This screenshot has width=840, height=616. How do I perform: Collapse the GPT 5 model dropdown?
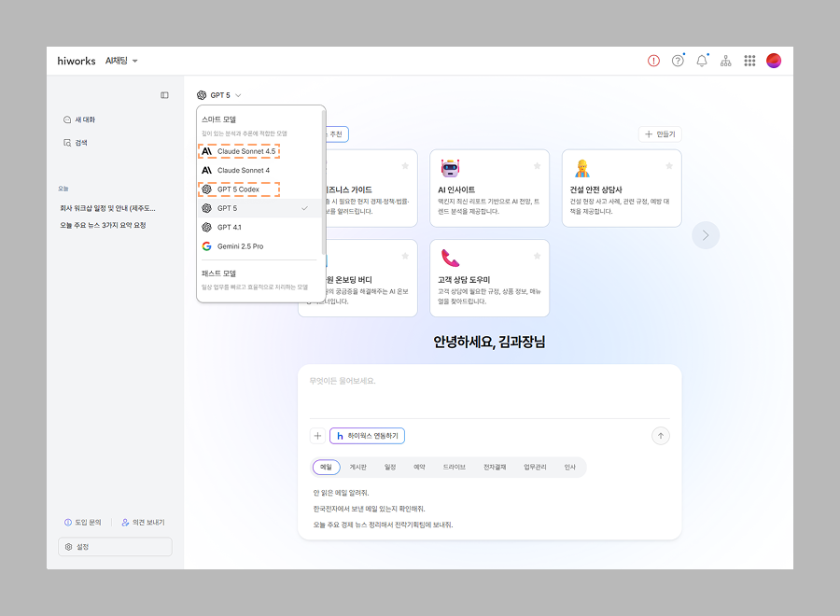point(220,95)
